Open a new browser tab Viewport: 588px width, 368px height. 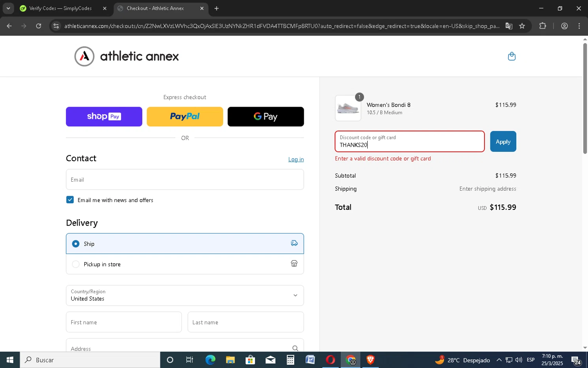(x=216, y=8)
